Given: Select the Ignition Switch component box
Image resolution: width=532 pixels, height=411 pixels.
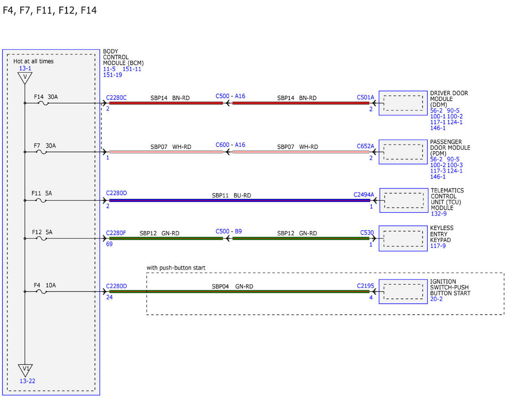Looking at the screenshot, I should click(403, 292).
